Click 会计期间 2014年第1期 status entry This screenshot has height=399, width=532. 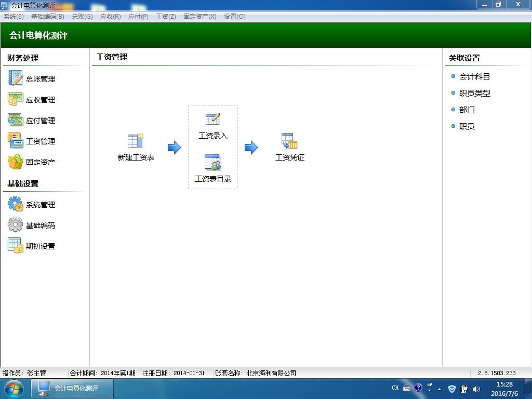point(102,373)
